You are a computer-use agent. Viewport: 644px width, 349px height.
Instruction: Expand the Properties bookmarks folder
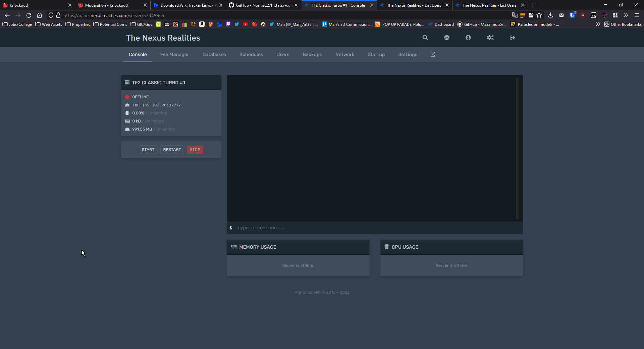click(78, 24)
